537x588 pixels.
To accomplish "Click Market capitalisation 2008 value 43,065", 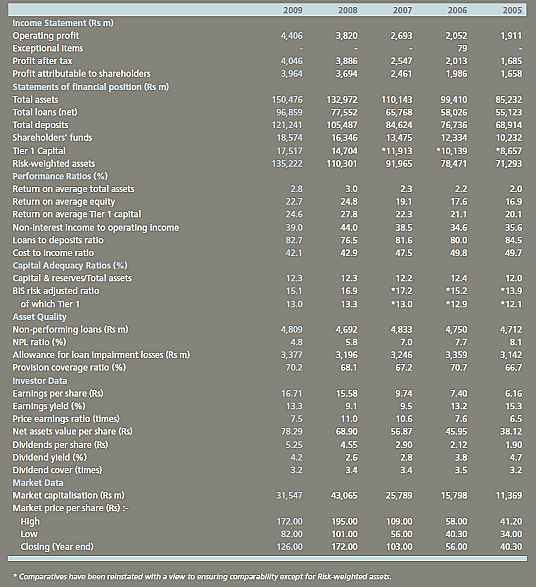I will [x=344, y=496].
